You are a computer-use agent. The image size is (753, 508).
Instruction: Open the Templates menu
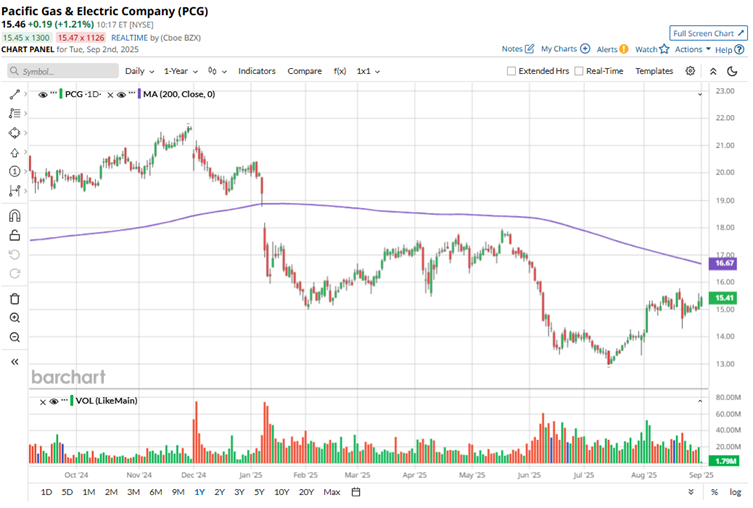point(654,71)
